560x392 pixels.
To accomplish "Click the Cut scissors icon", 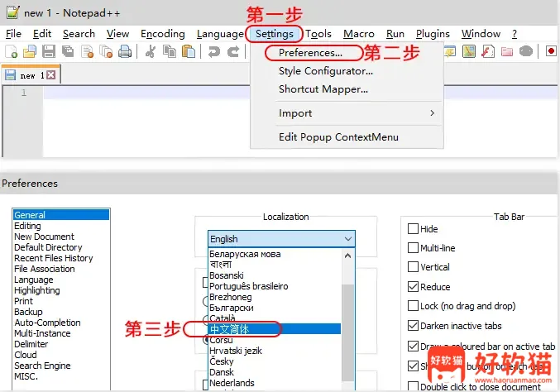I will (150, 51).
